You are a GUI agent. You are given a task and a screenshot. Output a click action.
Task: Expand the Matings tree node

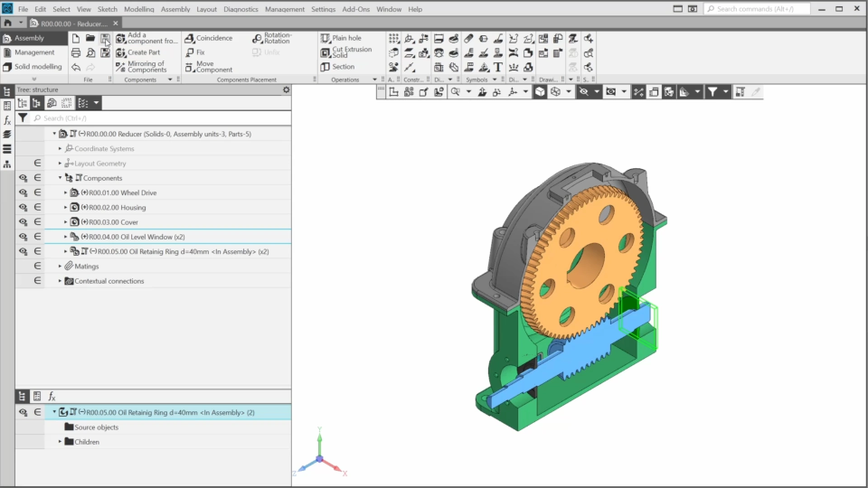pos(61,267)
